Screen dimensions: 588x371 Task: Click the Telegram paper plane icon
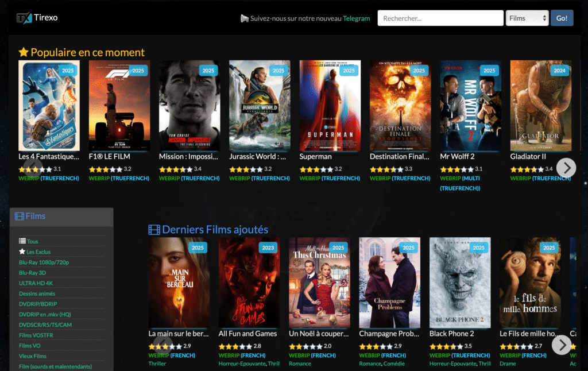[x=245, y=18]
